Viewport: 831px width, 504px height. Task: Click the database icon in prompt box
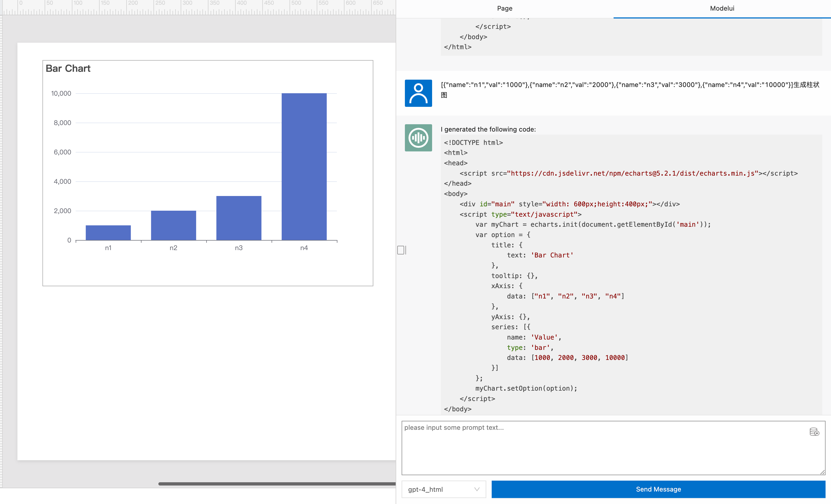click(x=814, y=432)
